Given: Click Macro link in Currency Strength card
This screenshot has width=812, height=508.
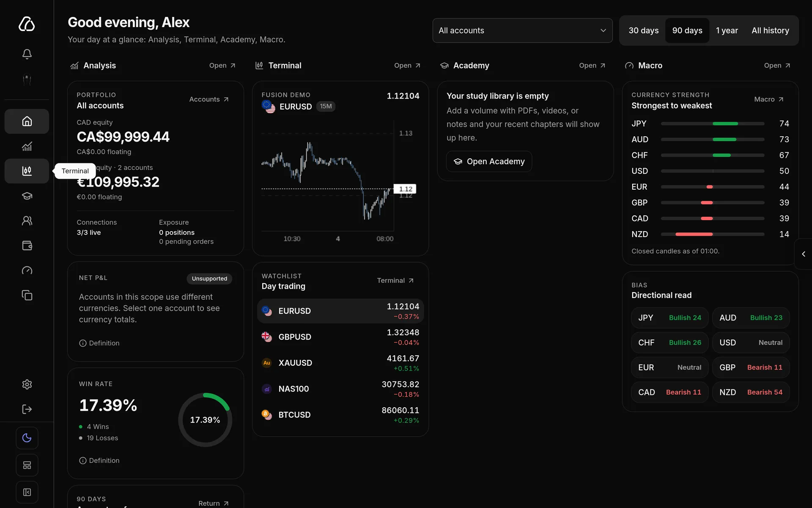Looking at the screenshot, I should point(769,99).
